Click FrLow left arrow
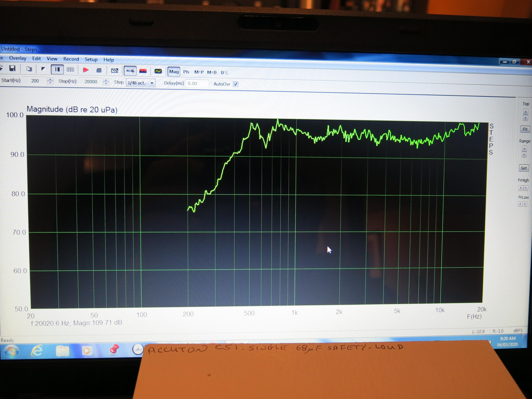Screen dimensions: 532x399 pos(520,204)
